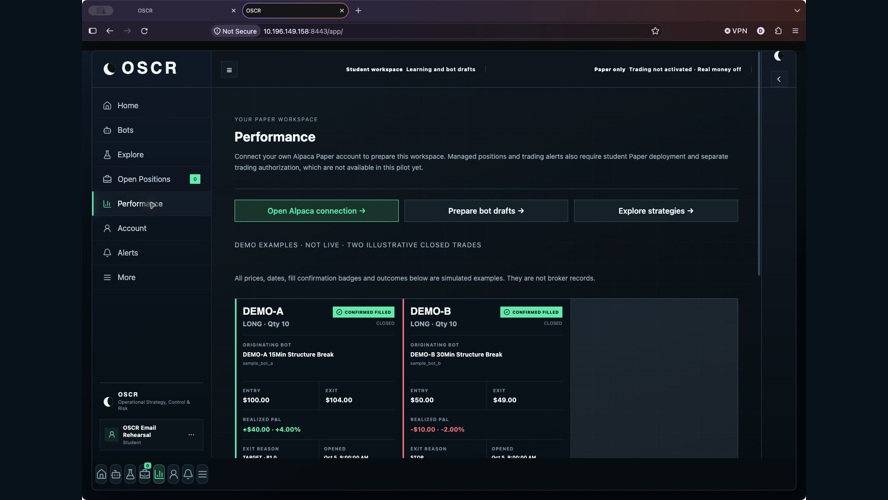Screen dimensions: 888x500
Task: Click DEMO-B exit price $49.00
Action: 505,400
